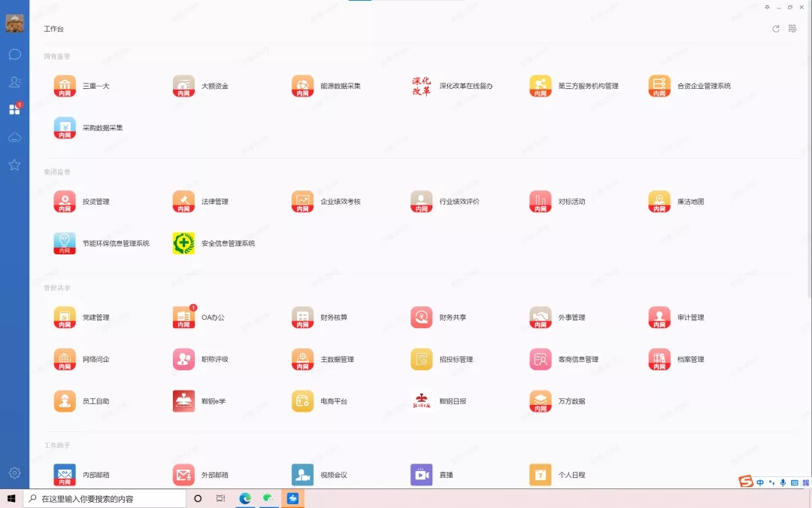Open 财务共享 application
This screenshot has height=508, width=812.
[422, 318]
